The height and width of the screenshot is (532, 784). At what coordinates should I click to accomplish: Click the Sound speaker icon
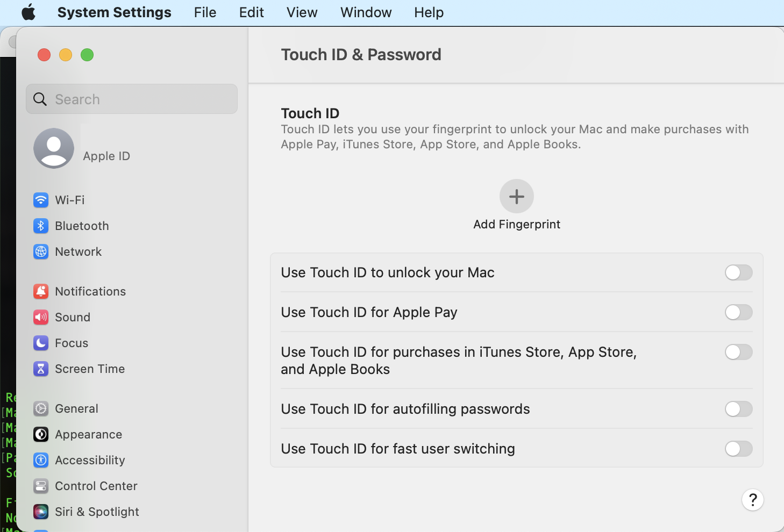pyautogui.click(x=41, y=317)
